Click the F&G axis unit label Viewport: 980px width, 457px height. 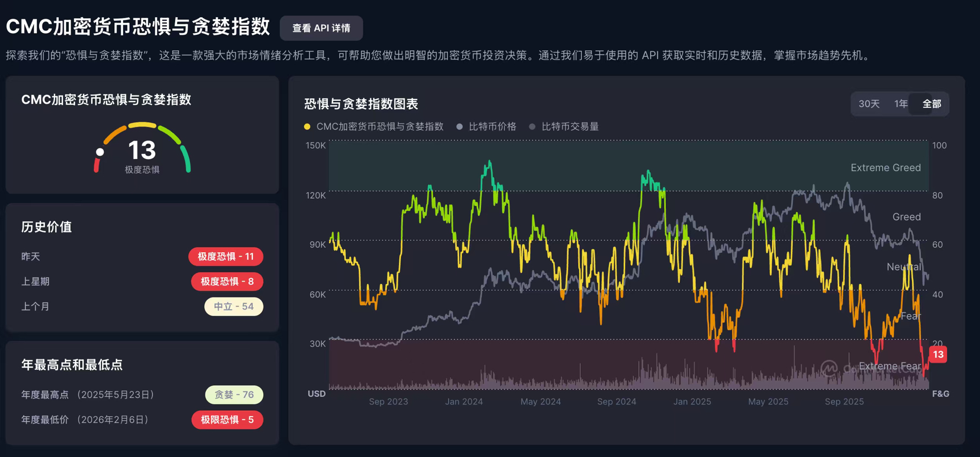point(941,394)
